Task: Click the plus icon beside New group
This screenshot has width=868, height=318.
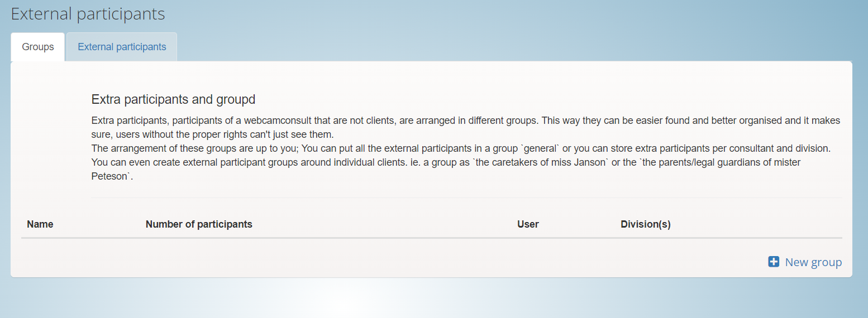Action: tap(774, 262)
